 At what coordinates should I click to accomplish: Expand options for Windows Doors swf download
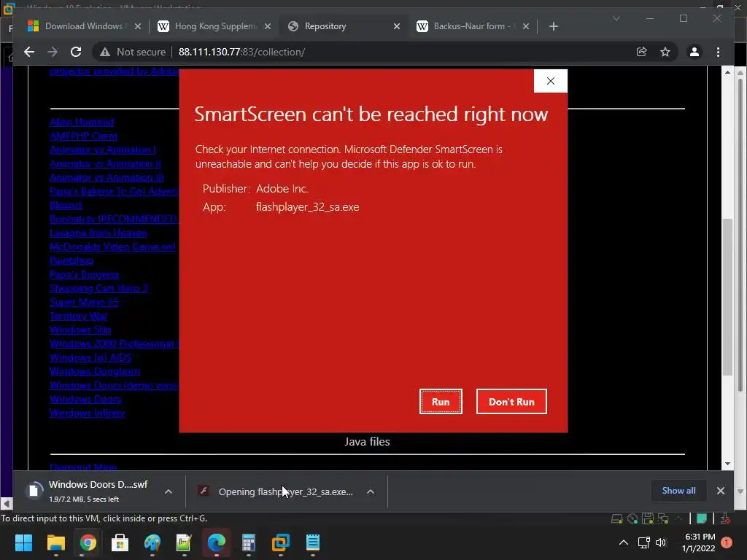(x=169, y=491)
